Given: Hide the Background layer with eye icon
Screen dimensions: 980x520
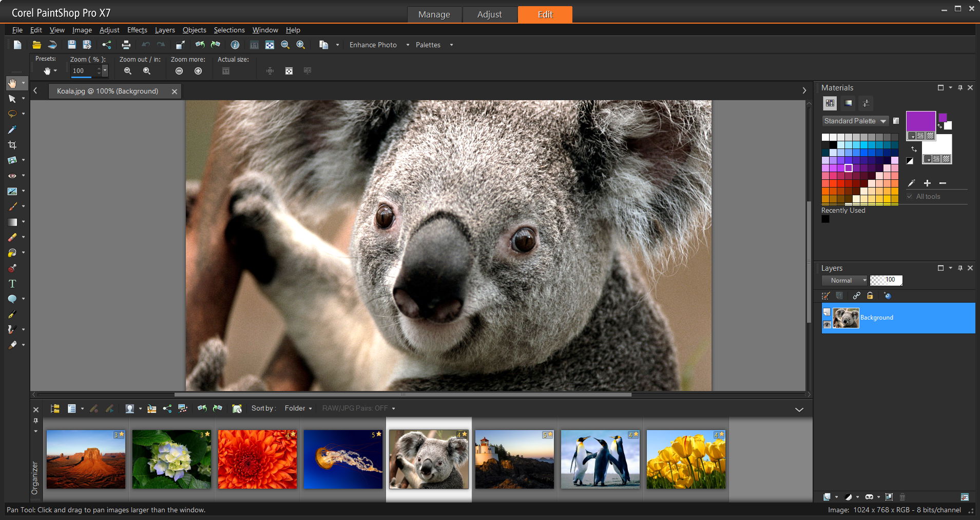Looking at the screenshot, I should (827, 325).
